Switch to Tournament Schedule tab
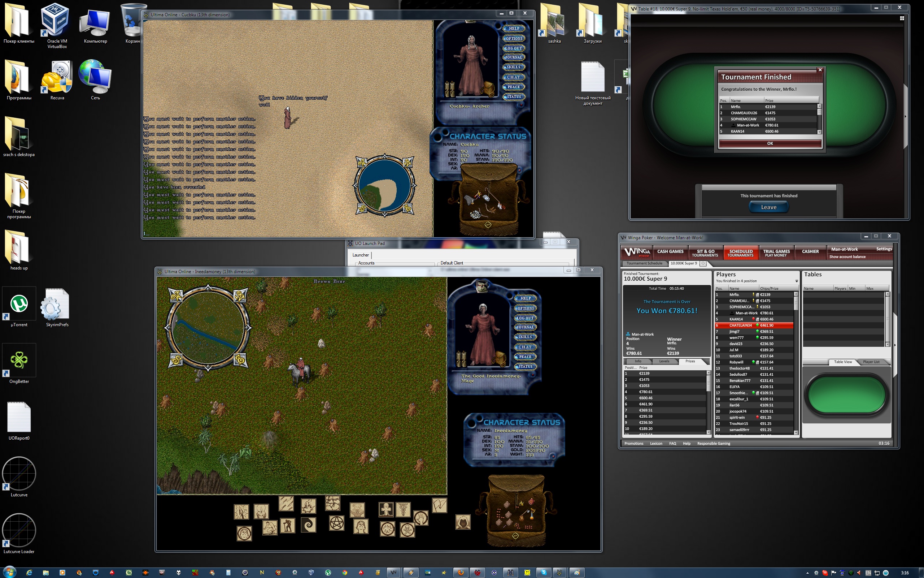 [x=644, y=263]
